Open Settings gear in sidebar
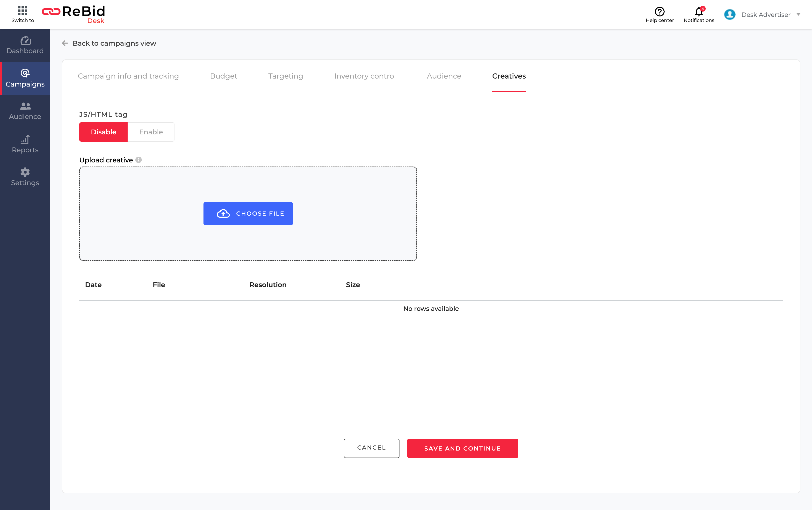Viewport: 812px width, 510px height. (x=25, y=177)
